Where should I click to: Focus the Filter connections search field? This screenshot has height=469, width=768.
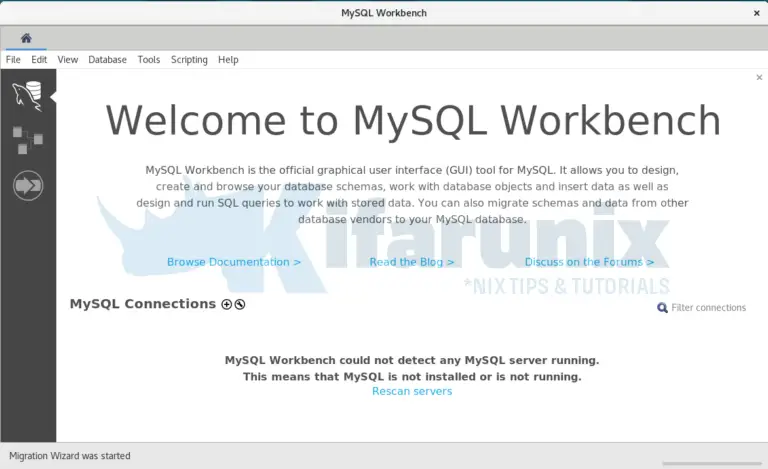tap(708, 307)
